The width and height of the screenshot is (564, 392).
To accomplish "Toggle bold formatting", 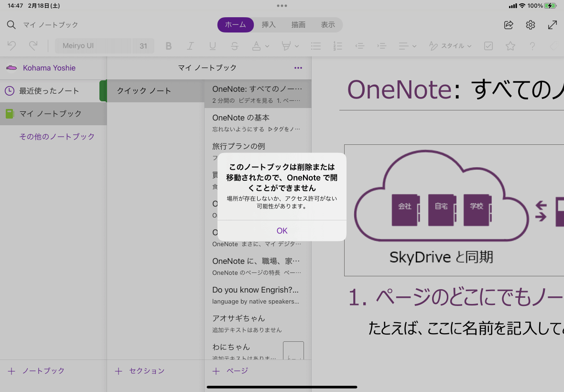I will (168, 46).
